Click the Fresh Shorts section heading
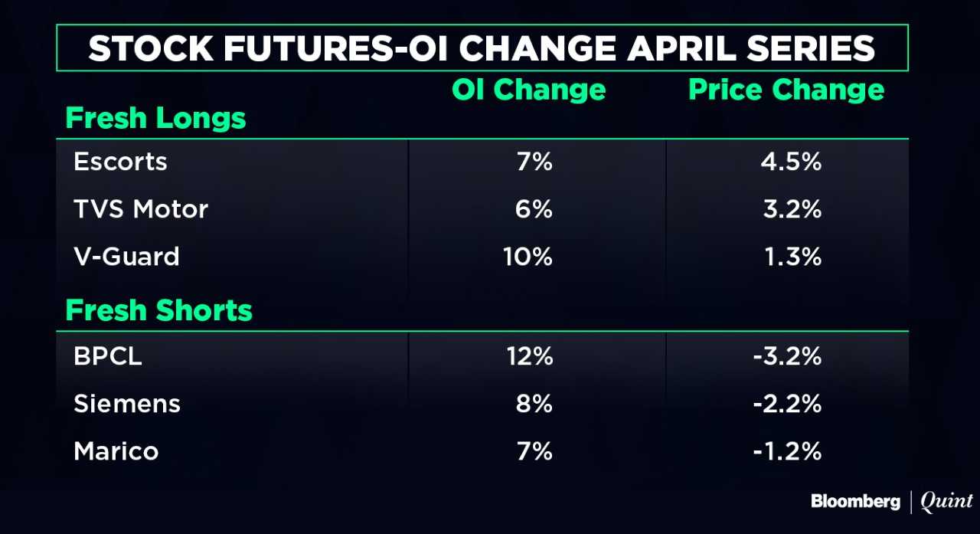Image resolution: width=980 pixels, height=534 pixels. 158,310
